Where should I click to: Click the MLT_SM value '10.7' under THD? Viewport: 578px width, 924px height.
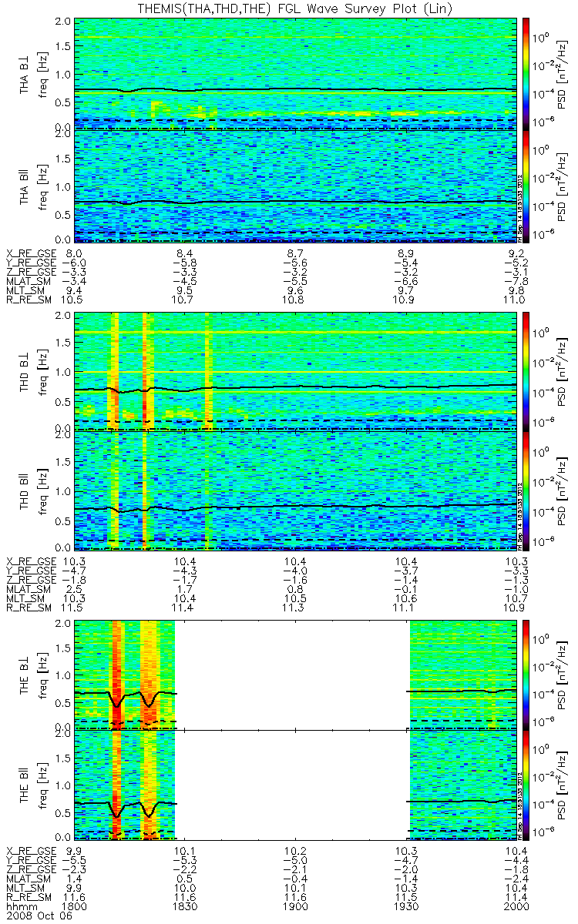(x=516, y=598)
